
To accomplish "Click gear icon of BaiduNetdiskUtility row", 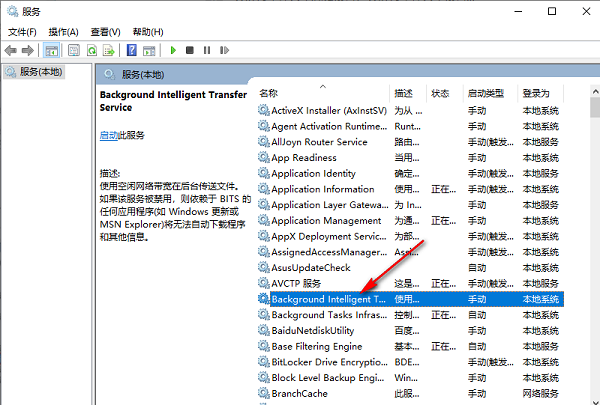I will 263,330.
